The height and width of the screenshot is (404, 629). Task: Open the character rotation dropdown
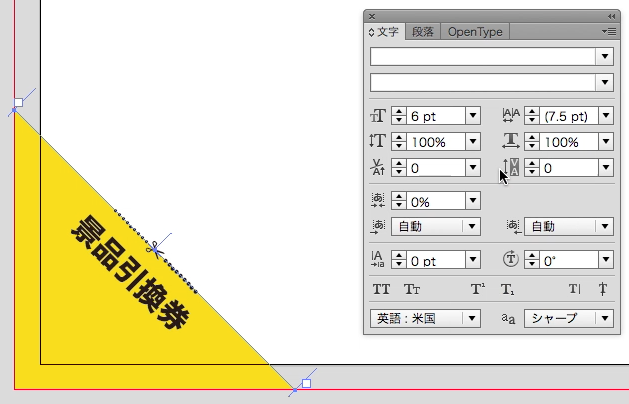coord(606,260)
